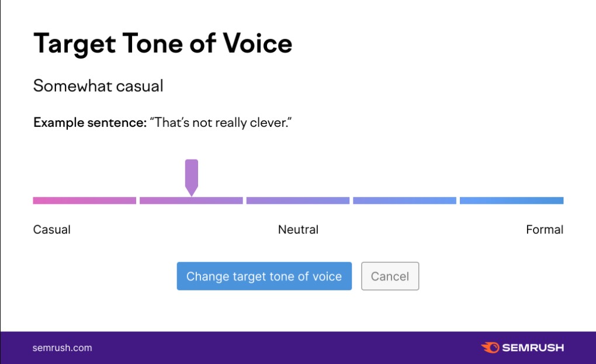
Task: Click the second slider segment beneath the marker
Action: point(191,200)
